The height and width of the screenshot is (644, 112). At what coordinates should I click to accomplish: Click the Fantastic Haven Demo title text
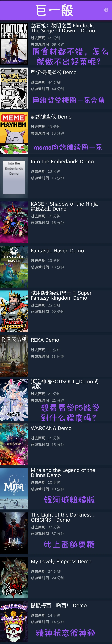point(57,251)
